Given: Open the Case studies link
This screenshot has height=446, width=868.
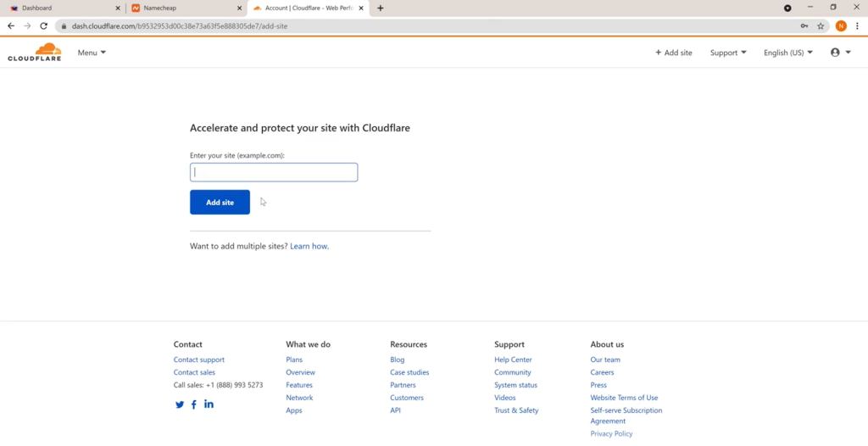Looking at the screenshot, I should coord(409,372).
